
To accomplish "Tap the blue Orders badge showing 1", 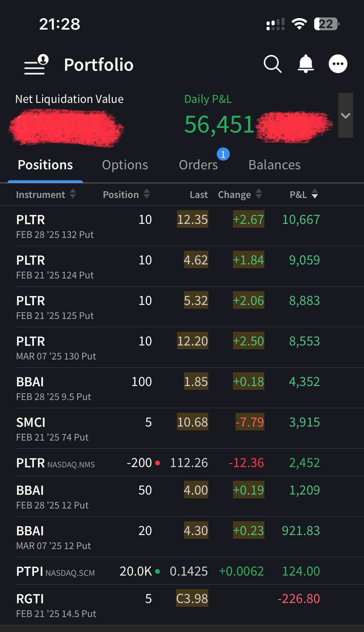I will 223,154.
